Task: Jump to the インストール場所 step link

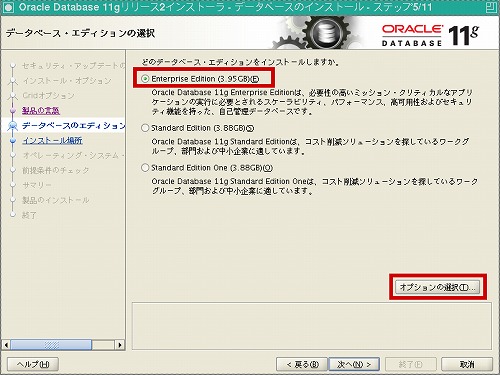Action: [x=52, y=140]
